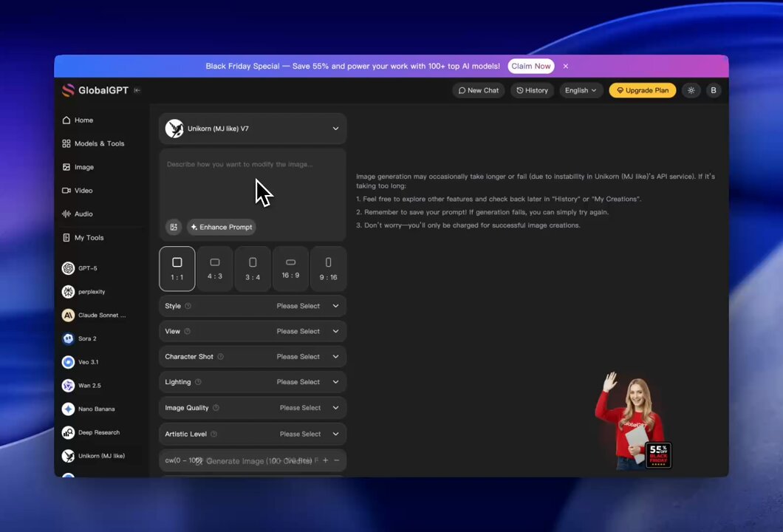Toggle the light/dark theme sun icon
The image size is (783, 532).
(x=691, y=90)
